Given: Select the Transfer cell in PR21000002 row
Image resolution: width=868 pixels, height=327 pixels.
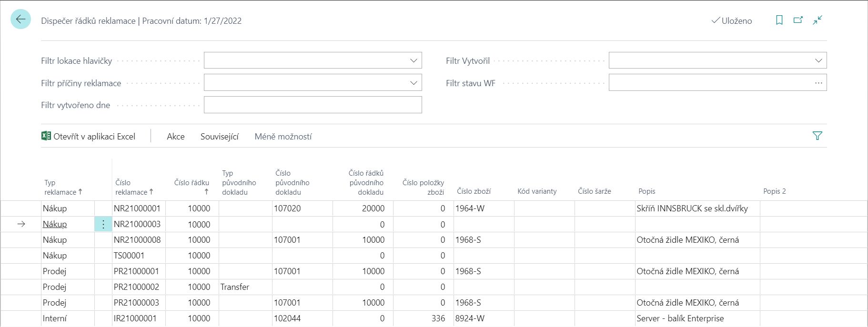Looking at the screenshot, I should pyautogui.click(x=235, y=287).
